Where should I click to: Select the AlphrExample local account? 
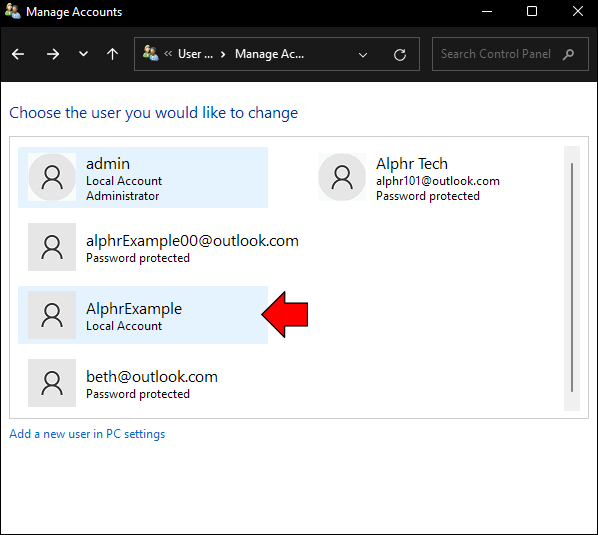pyautogui.click(x=143, y=315)
